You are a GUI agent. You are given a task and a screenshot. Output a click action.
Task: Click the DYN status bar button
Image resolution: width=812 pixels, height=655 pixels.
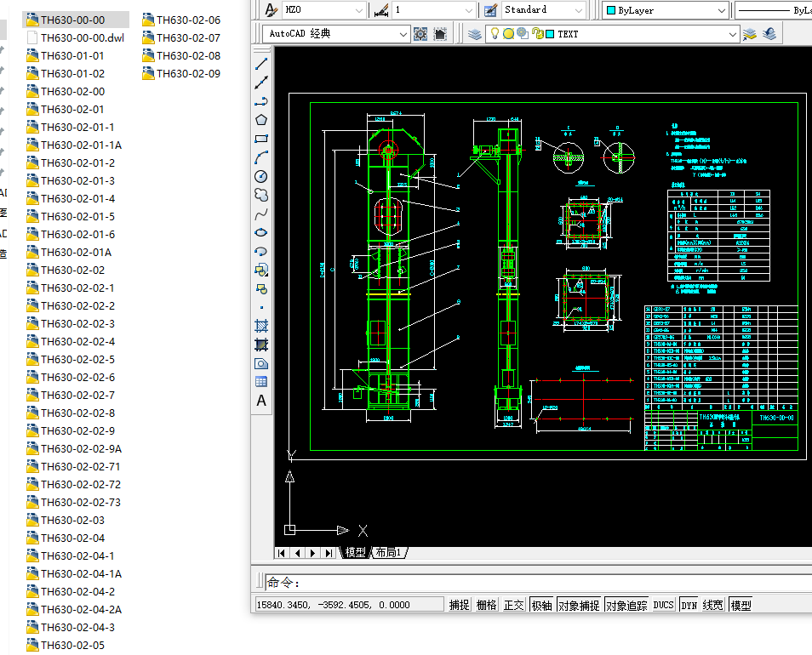click(689, 605)
